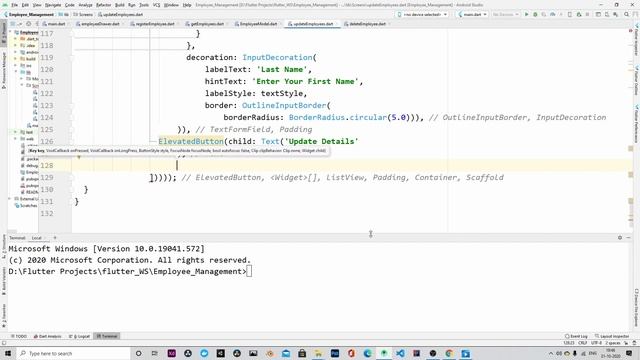Screen dimensions: 640x360
Task: Open Microsoft Edge from taskbar
Action: (367, 353)
